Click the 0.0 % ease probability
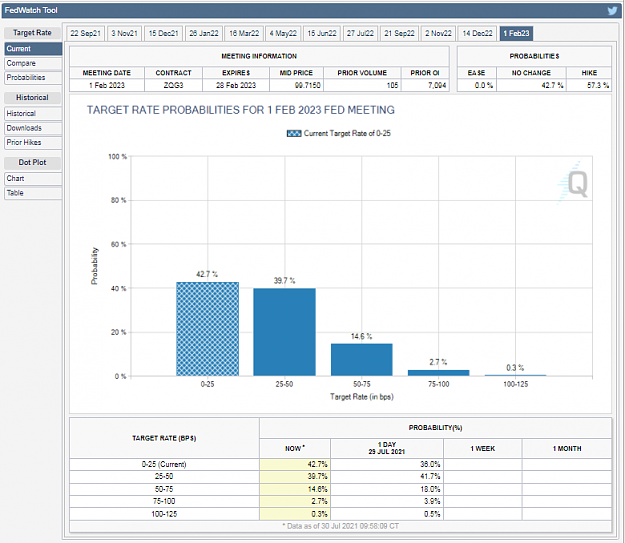The width and height of the screenshot is (625, 543). click(483, 85)
